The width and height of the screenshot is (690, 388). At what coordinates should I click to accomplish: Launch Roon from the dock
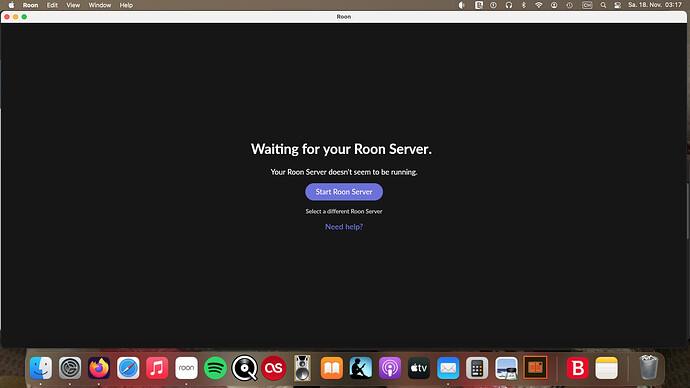pyautogui.click(x=186, y=368)
